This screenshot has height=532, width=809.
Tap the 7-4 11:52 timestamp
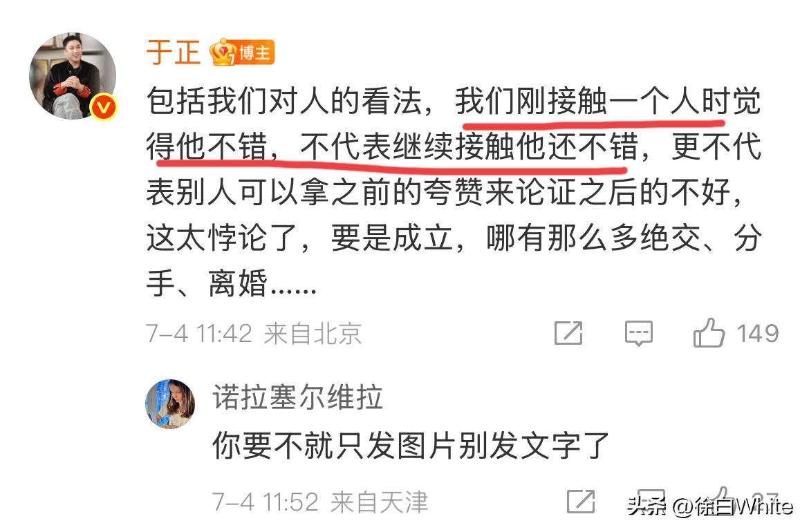click(266, 502)
